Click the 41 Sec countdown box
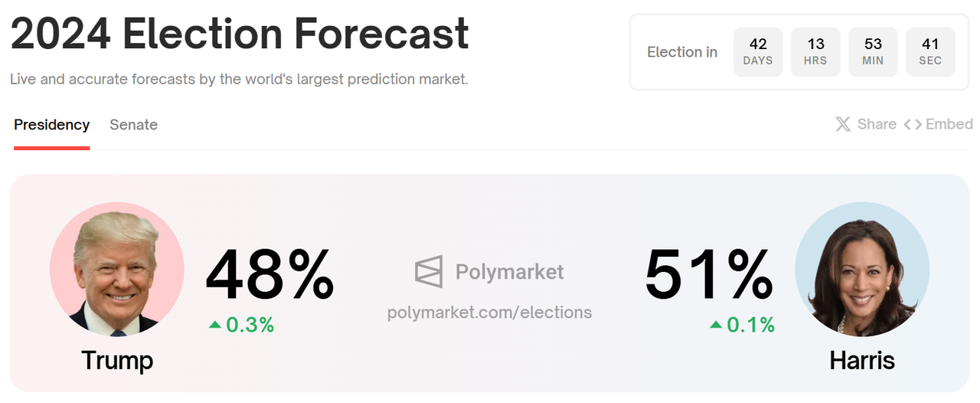Viewport: 980px width, 403px height. click(x=930, y=51)
